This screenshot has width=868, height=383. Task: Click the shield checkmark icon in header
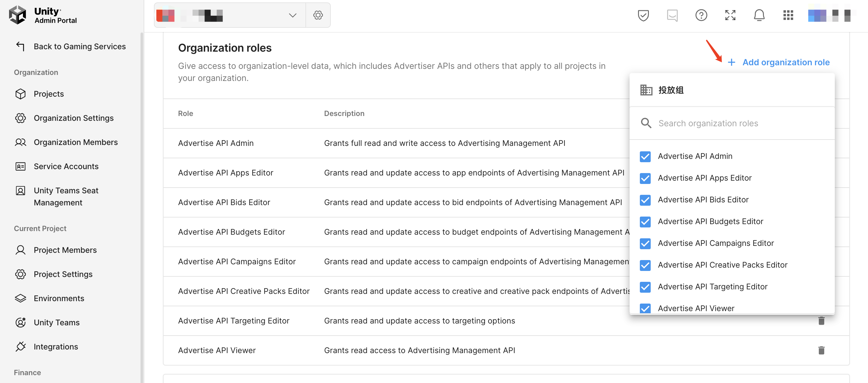coord(643,15)
